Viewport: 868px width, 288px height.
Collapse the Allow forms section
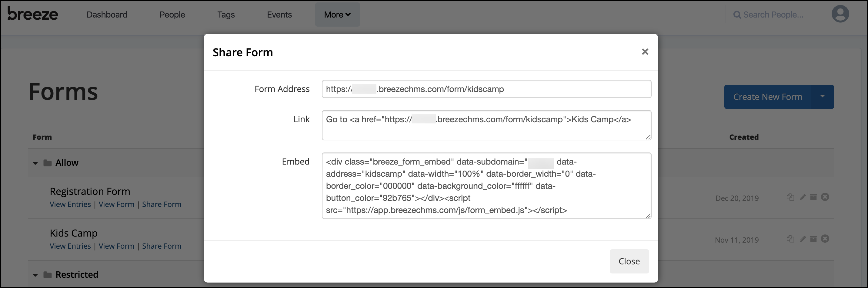(x=35, y=163)
